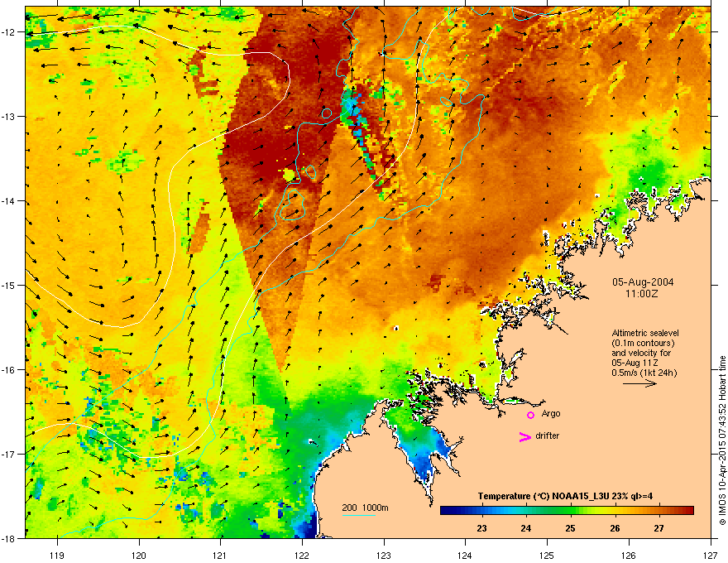Click the longitude axis label 124
The height and width of the screenshot is (563, 728).
(465, 555)
